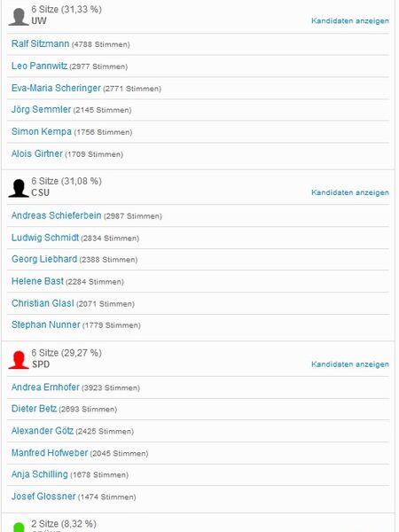Click the Josef Glossner candidate link
Viewport: 399px width, 532px height.
43,496
